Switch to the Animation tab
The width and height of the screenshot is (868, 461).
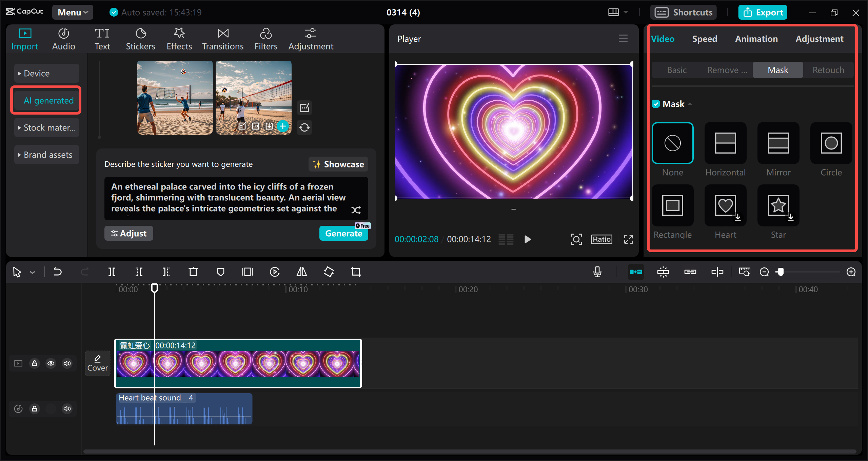coord(756,39)
